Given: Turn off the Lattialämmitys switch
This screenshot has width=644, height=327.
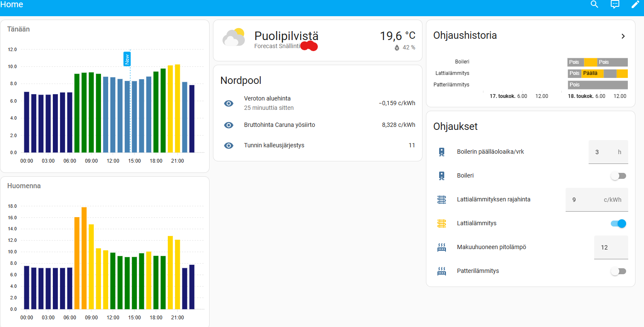Looking at the screenshot, I should coord(618,224).
